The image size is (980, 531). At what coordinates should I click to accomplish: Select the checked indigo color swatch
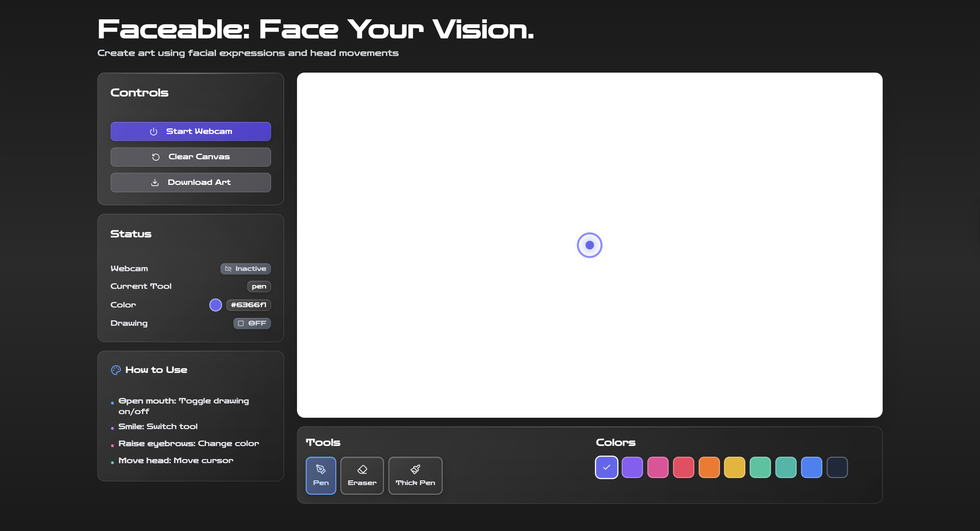606,467
